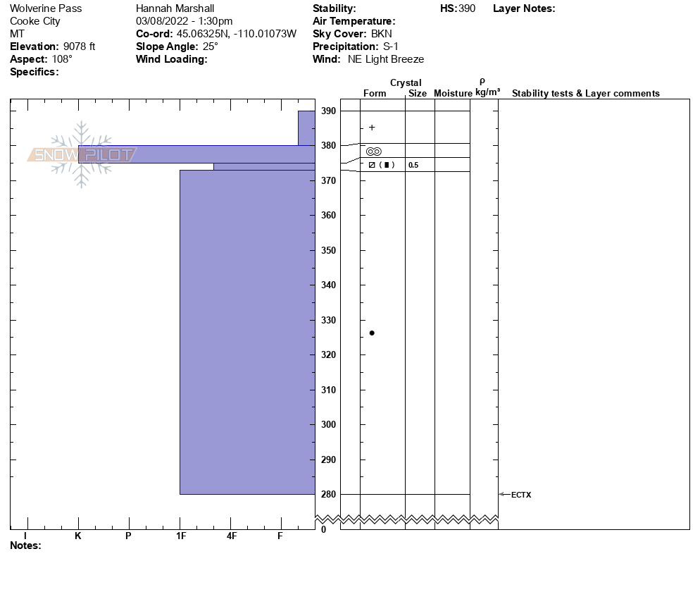Click the date 03/08/2022 - 1:30pm
This screenshot has height=592, width=700.
click(184, 21)
